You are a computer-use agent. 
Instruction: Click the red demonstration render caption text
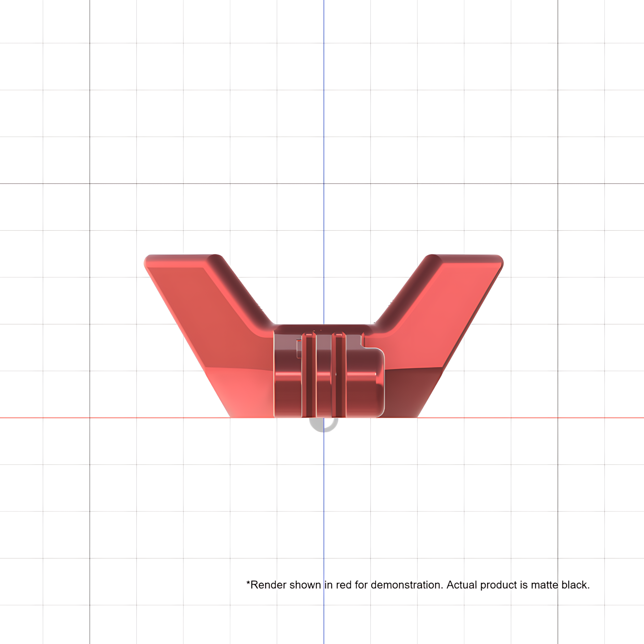pyautogui.click(x=418, y=585)
